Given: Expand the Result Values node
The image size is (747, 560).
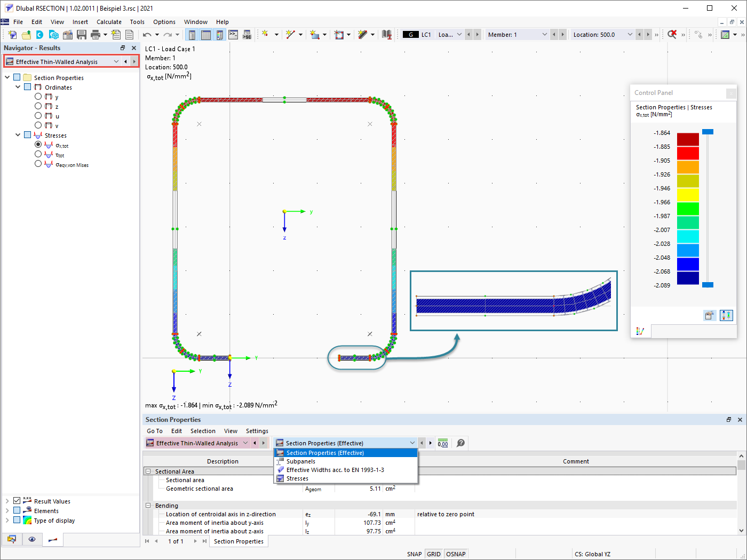Looking at the screenshot, I should coord(7,501).
